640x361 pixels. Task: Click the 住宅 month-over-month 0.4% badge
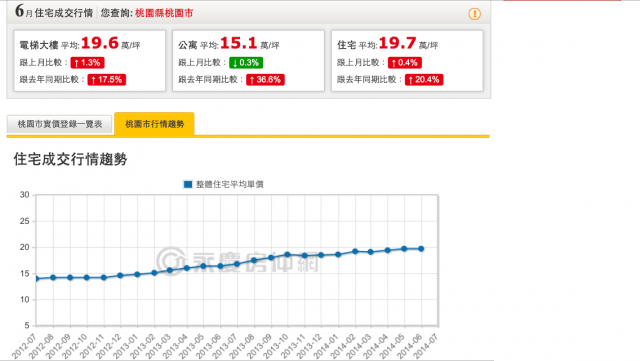point(404,62)
